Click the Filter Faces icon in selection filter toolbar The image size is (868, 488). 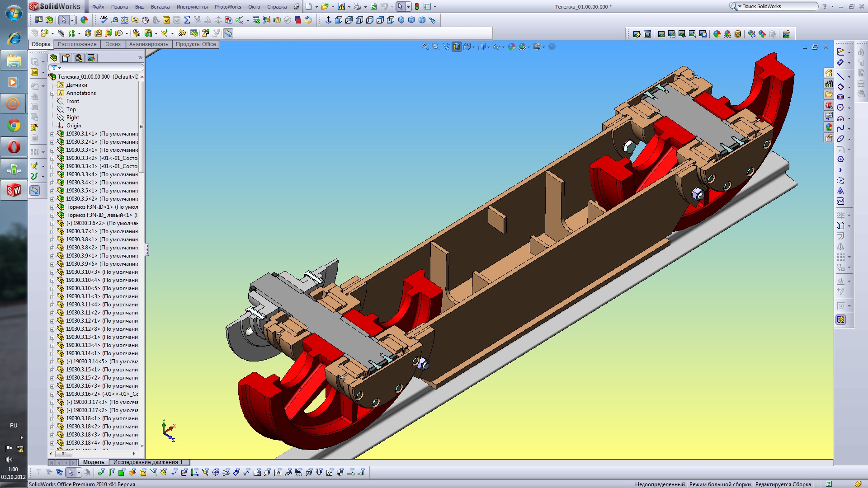click(122, 473)
